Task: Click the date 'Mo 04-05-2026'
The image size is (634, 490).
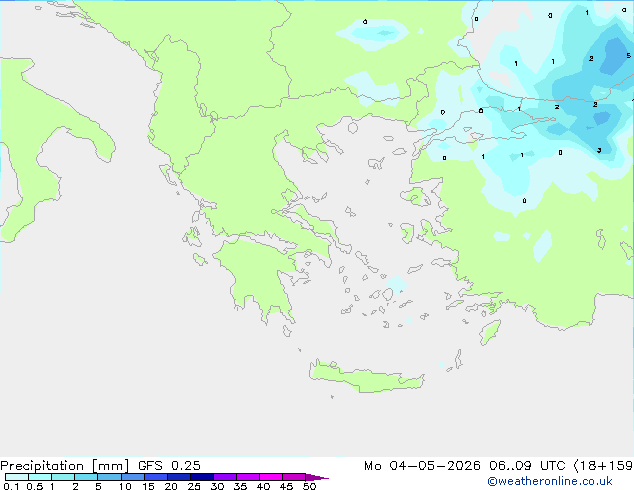Action: tap(422, 466)
